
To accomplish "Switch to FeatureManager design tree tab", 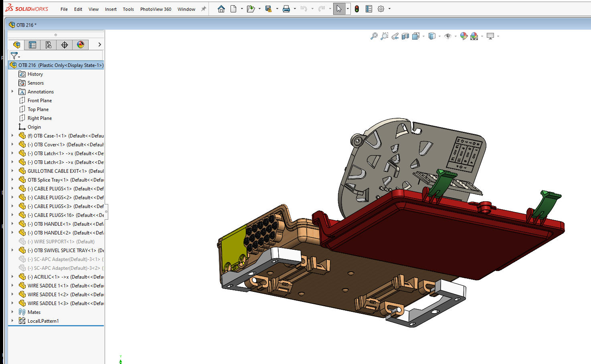I will (x=16, y=44).
